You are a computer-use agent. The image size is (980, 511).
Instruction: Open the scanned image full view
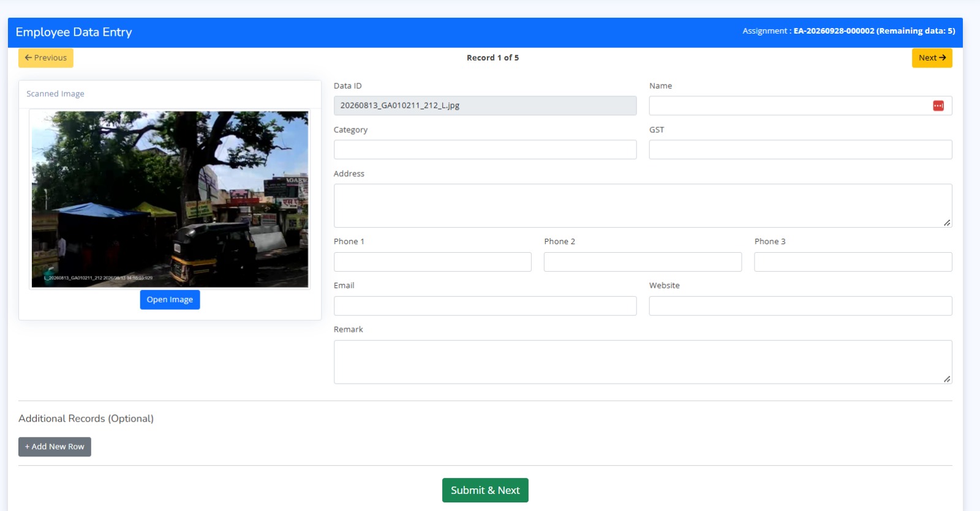click(x=170, y=299)
